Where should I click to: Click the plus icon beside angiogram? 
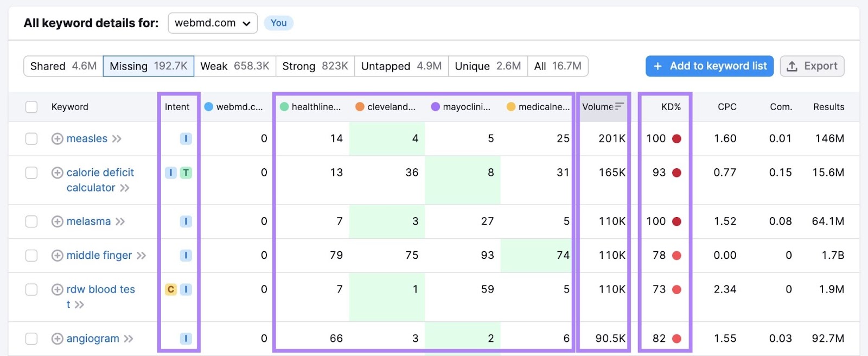(x=57, y=339)
